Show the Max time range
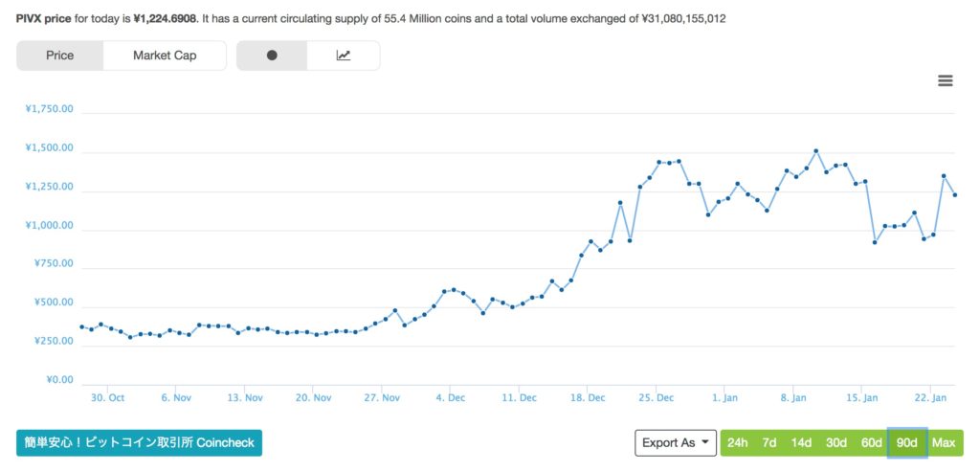980x471 pixels. (x=944, y=443)
